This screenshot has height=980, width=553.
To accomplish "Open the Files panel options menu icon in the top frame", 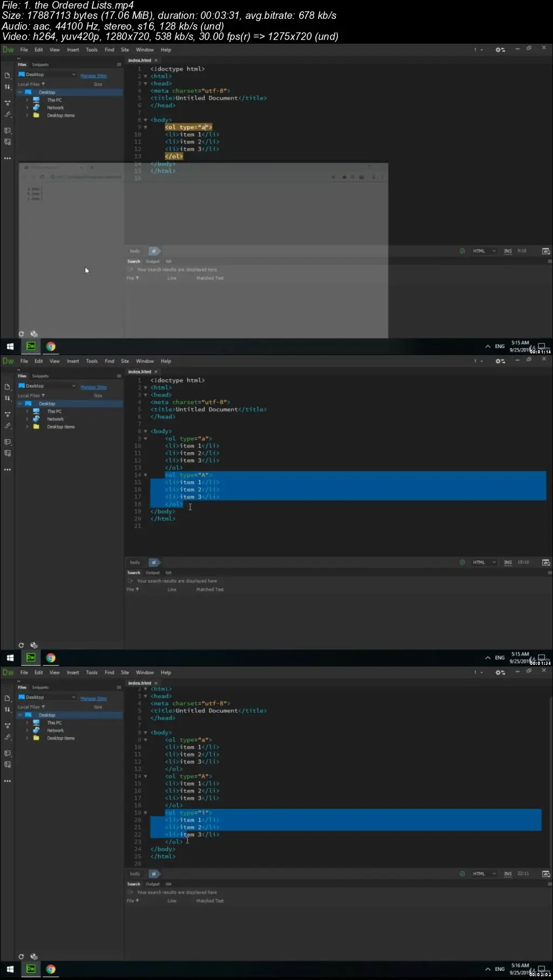I will click(119, 65).
